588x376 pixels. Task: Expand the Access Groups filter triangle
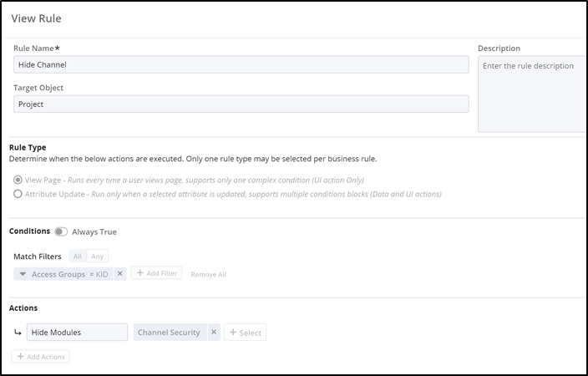(x=23, y=274)
